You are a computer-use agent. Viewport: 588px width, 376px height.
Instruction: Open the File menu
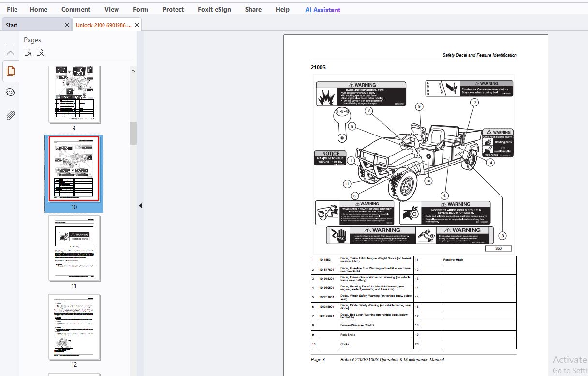tap(12, 9)
